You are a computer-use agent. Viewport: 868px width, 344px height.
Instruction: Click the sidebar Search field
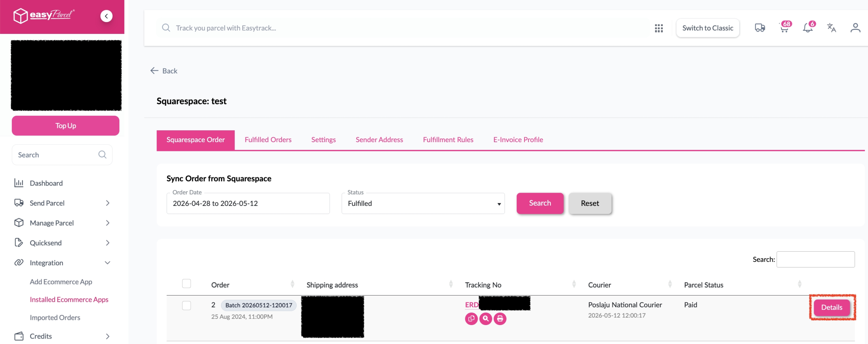62,155
